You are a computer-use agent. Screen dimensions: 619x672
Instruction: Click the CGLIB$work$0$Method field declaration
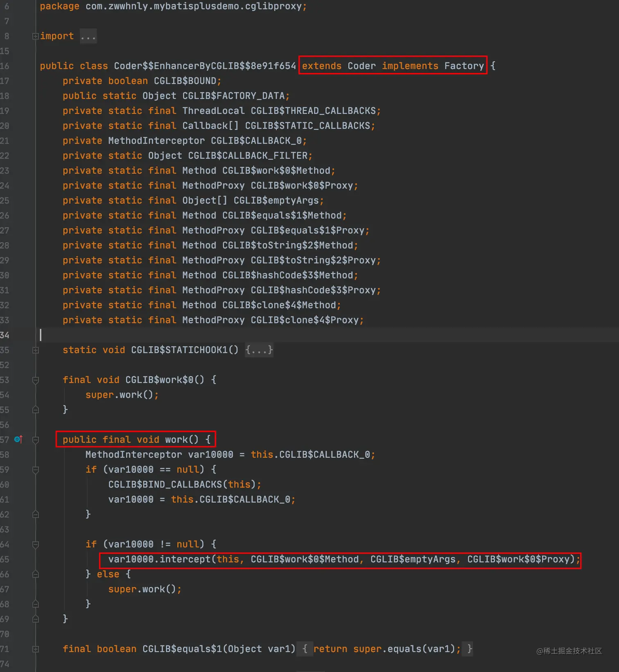(x=276, y=171)
